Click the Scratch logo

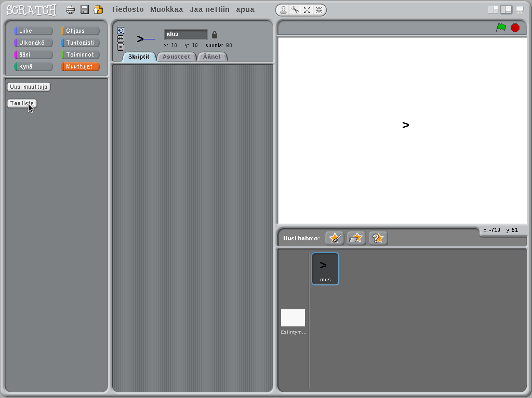click(x=31, y=10)
